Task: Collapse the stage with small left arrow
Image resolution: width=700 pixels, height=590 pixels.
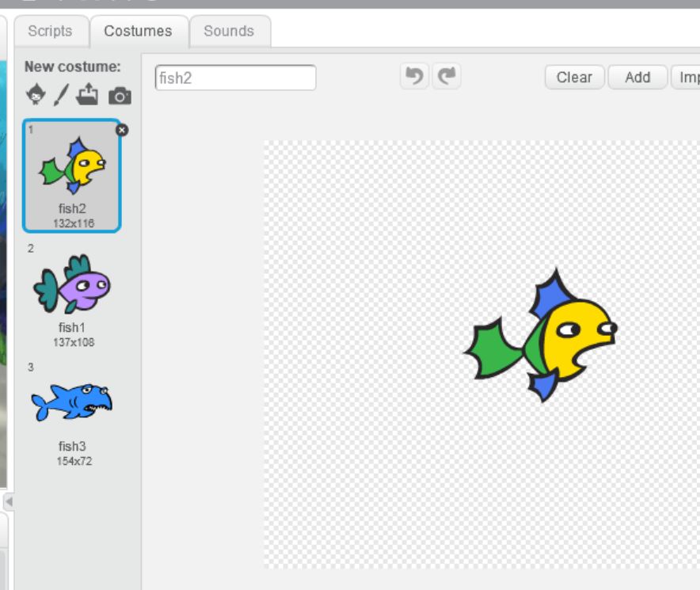Action: [8, 502]
